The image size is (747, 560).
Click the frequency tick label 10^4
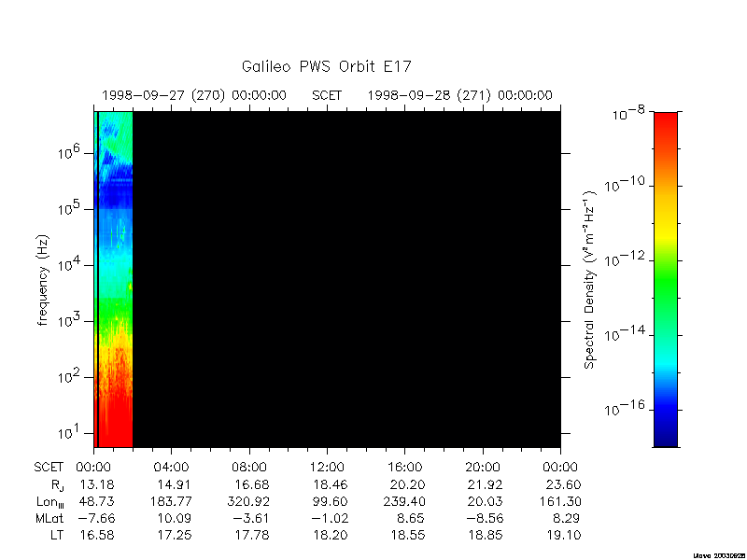tap(69, 264)
